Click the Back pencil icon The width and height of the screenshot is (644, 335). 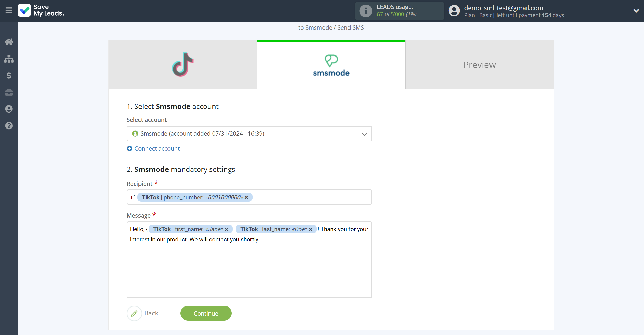[x=134, y=313]
